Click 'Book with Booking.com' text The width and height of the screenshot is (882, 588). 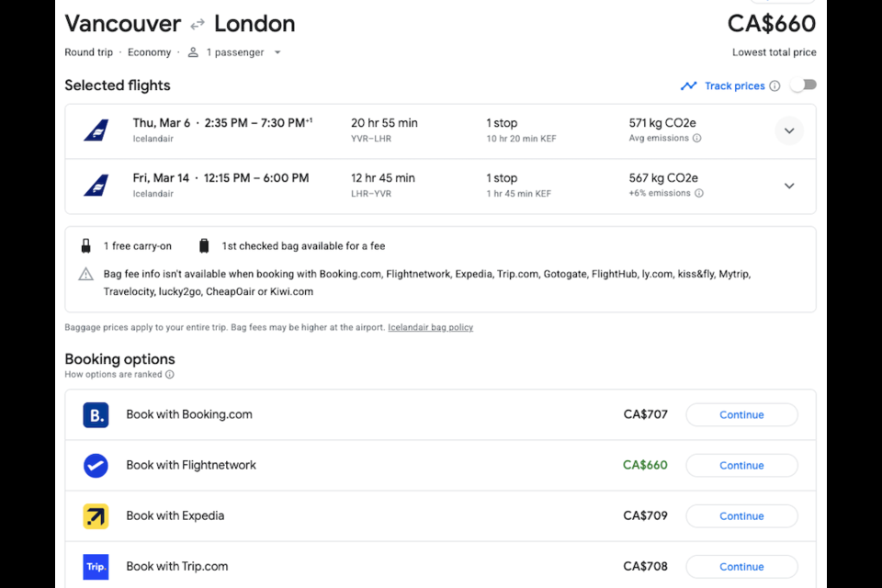coord(189,414)
